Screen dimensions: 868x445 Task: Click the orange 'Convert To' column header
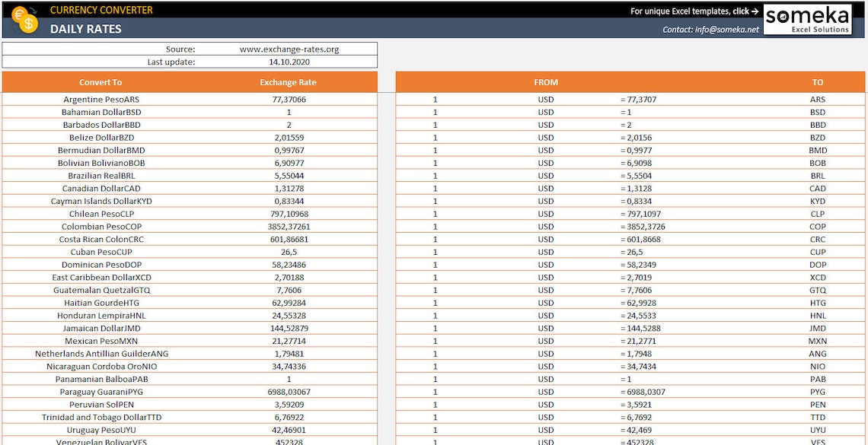coord(101,81)
